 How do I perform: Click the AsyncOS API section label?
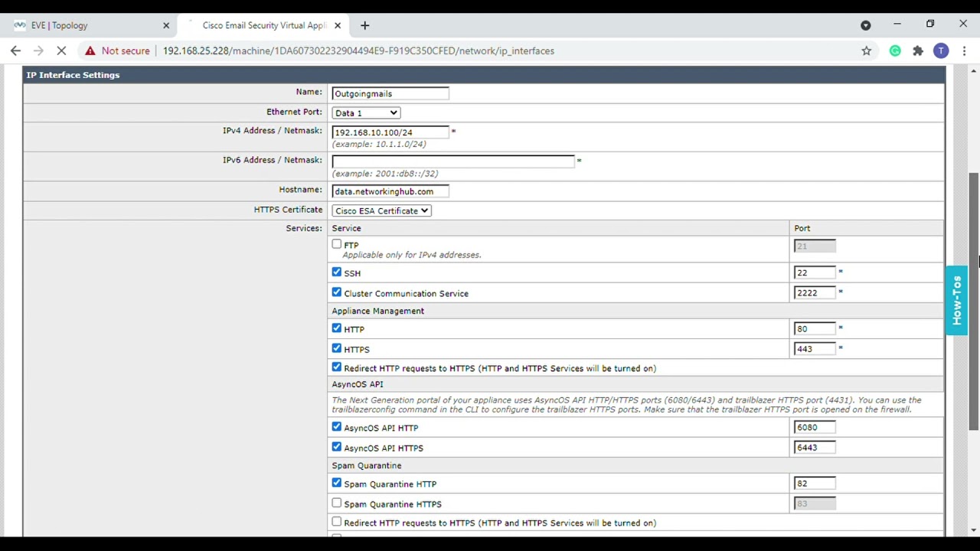tap(358, 384)
